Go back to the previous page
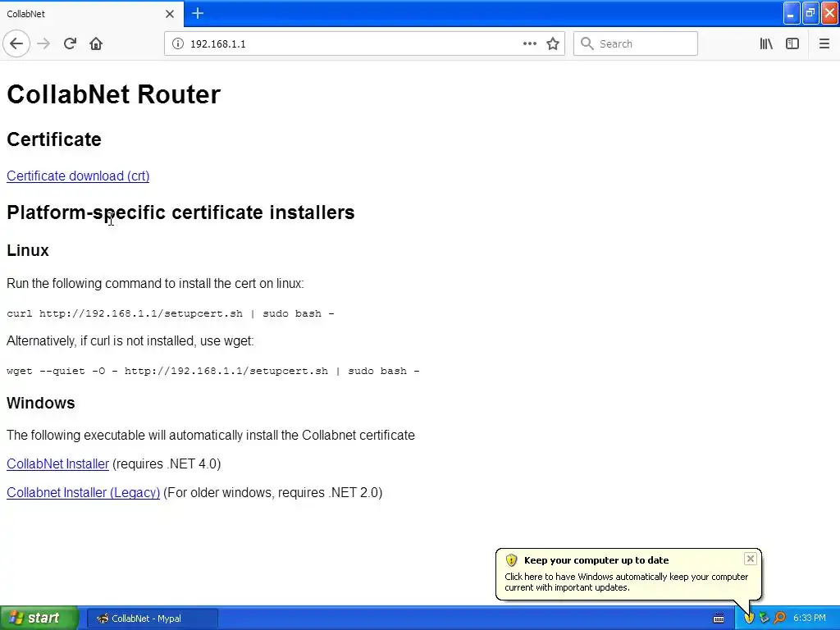Screen dimensions: 840x630 pos(16,43)
